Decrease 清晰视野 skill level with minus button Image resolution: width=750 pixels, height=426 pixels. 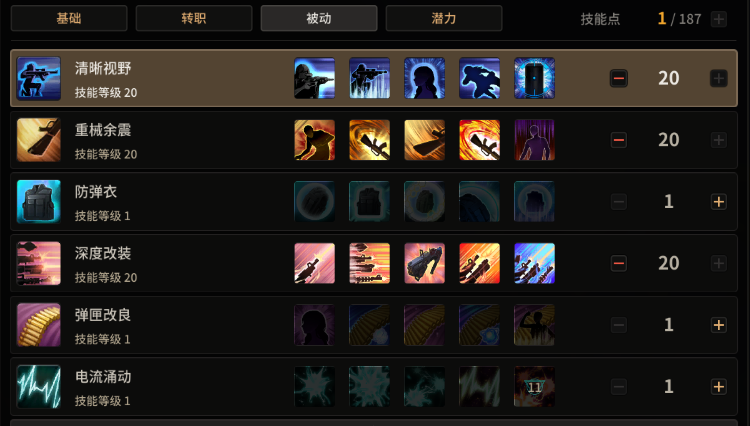(x=618, y=78)
